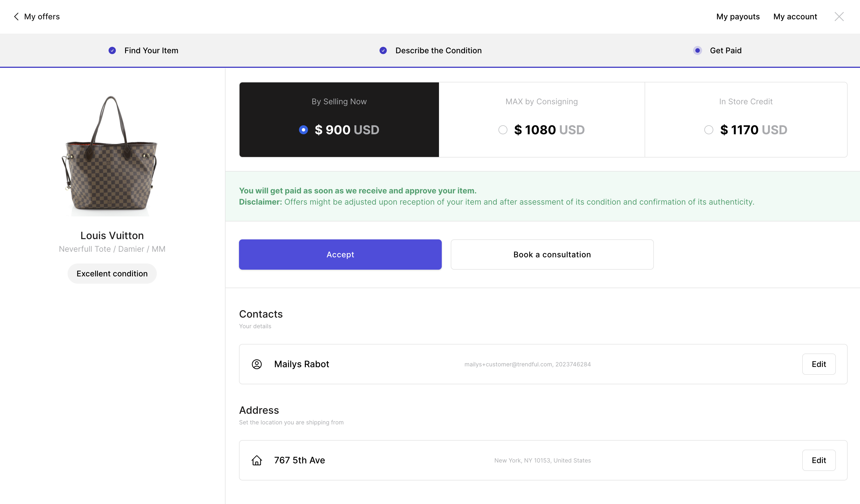Image resolution: width=860 pixels, height=504 pixels.
Task: Click 'Set the location you are shipping from'
Action: [x=291, y=422]
